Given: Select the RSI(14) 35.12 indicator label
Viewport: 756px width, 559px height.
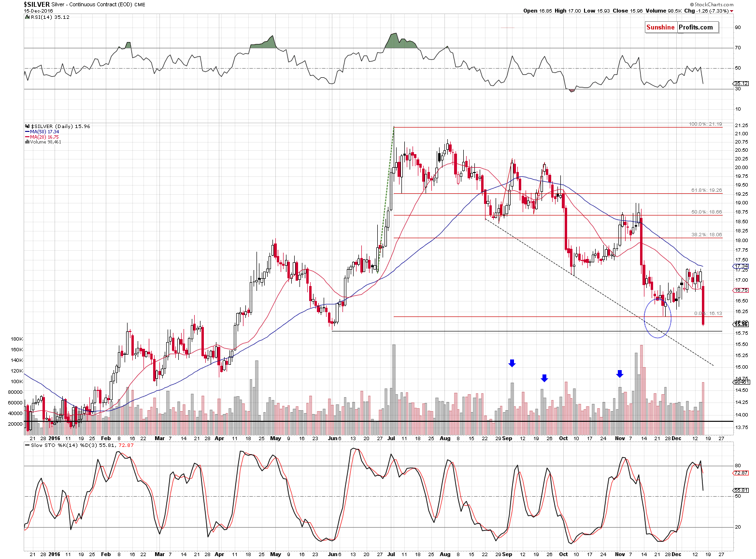Looking at the screenshot, I should [x=50, y=17].
